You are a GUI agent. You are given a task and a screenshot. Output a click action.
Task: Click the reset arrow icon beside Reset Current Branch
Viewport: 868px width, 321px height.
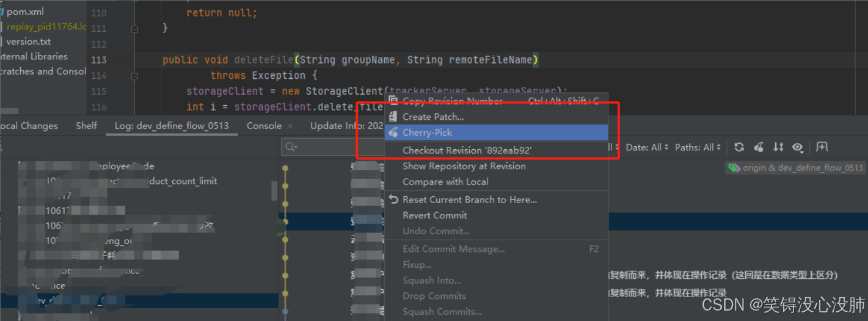(393, 199)
